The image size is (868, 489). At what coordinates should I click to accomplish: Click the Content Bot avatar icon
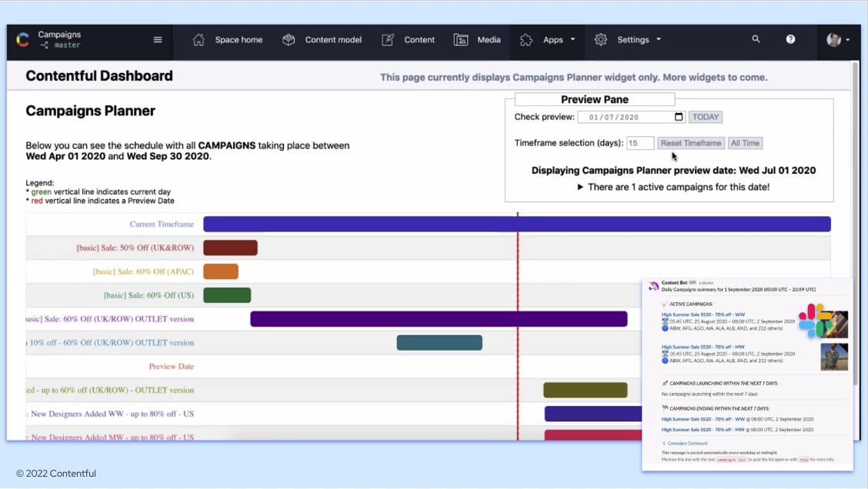pos(654,286)
